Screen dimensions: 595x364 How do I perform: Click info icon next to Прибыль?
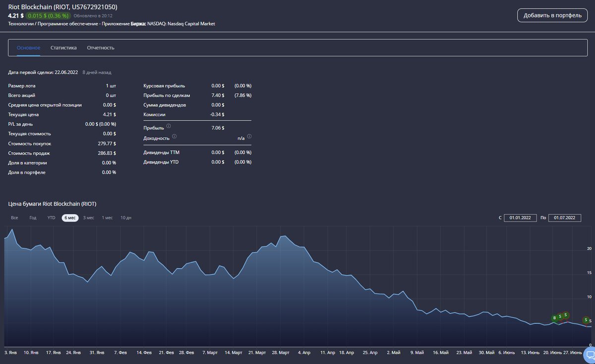tap(169, 126)
